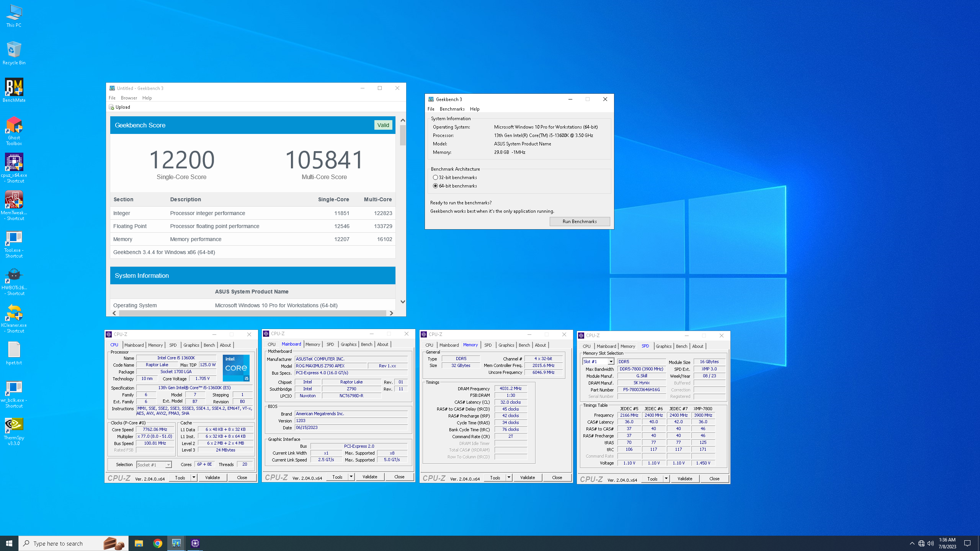Launch cpuz_x64.exe shortcut icon
This screenshot has height=551, width=980.
click(x=14, y=168)
